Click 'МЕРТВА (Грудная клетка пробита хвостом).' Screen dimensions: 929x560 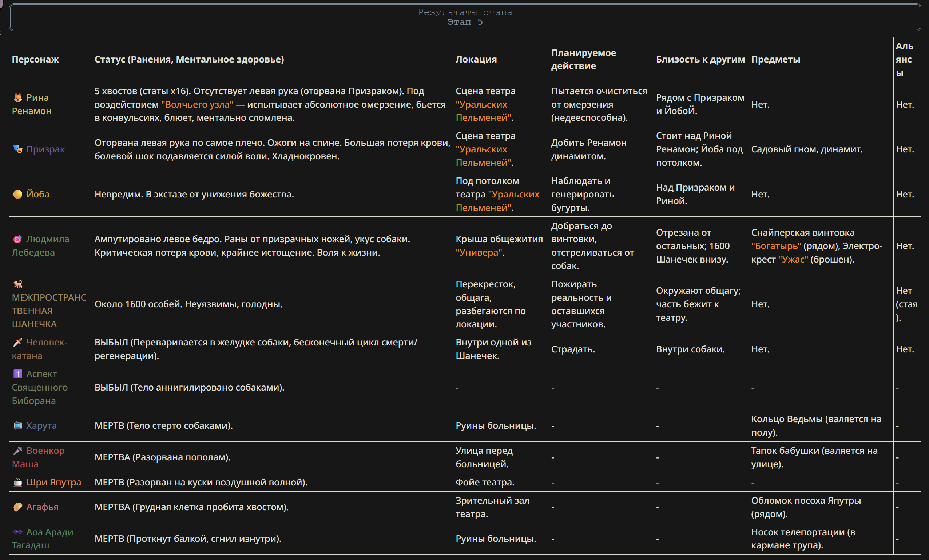tap(191, 507)
